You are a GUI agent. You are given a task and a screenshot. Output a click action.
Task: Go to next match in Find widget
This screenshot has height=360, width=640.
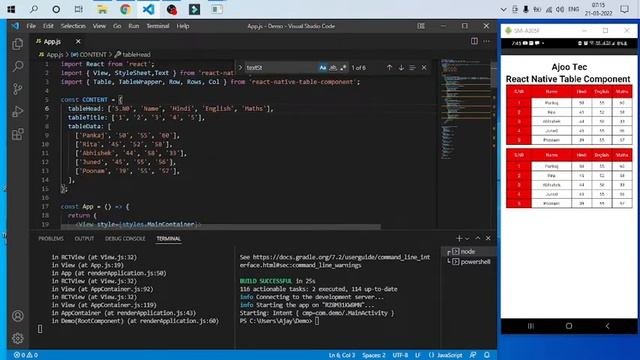pos(401,68)
